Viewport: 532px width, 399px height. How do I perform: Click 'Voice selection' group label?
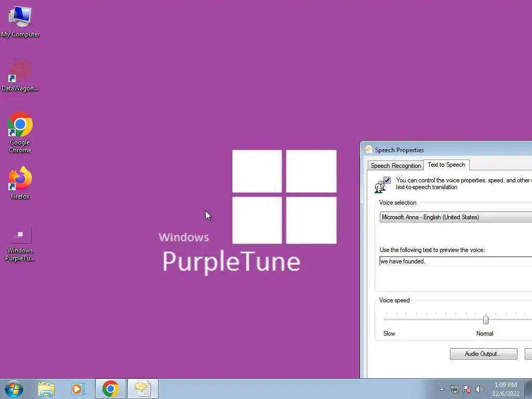(397, 203)
